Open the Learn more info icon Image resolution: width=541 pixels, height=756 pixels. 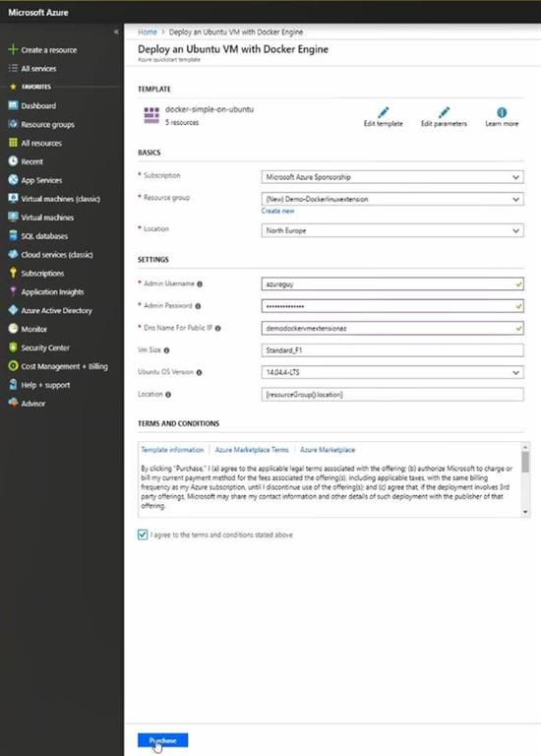click(502, 112)
